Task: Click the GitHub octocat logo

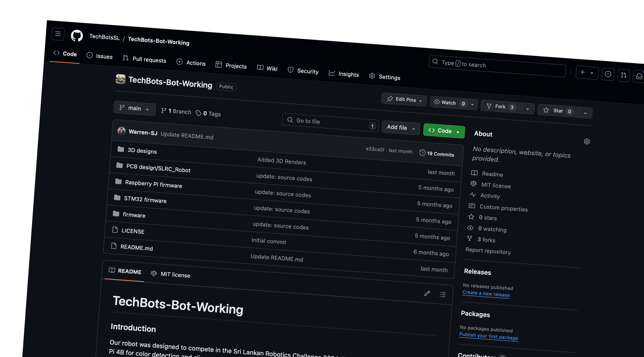Action: pyautogui.click(x=77, y=36)
